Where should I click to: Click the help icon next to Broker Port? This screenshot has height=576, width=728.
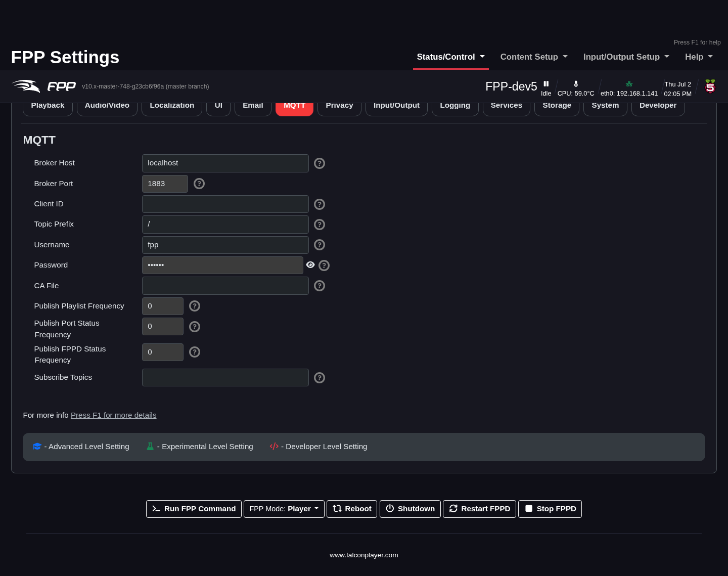click(199, 184)
